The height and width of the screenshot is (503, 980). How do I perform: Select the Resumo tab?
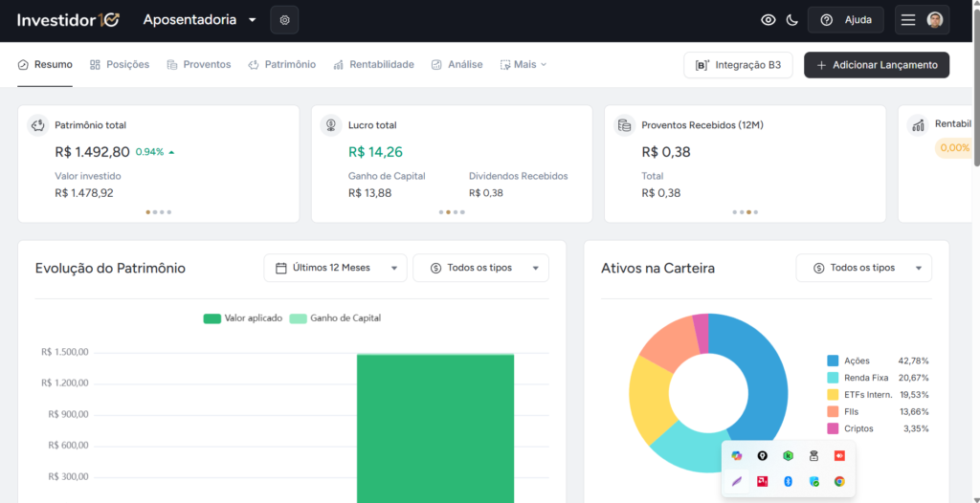[45, 64]
